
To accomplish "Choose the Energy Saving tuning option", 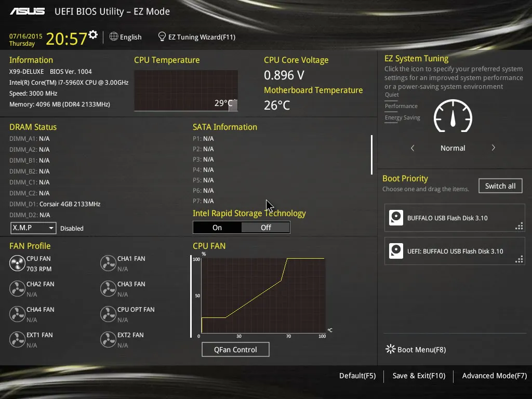I will (x=403, y=118).
